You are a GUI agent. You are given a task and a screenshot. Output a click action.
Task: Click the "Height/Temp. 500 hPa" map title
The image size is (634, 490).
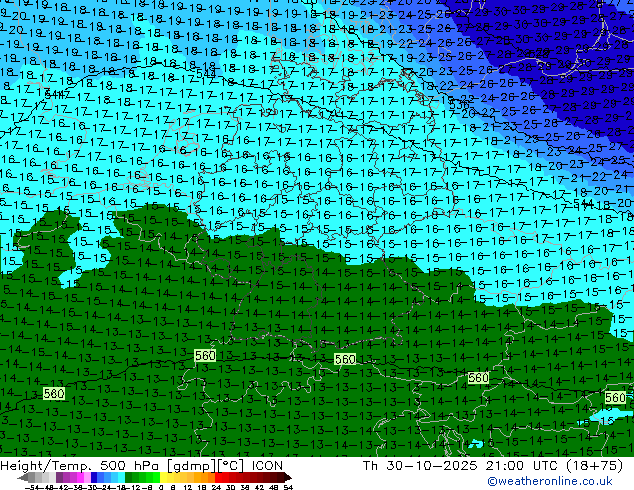click(x=78, y=465)
